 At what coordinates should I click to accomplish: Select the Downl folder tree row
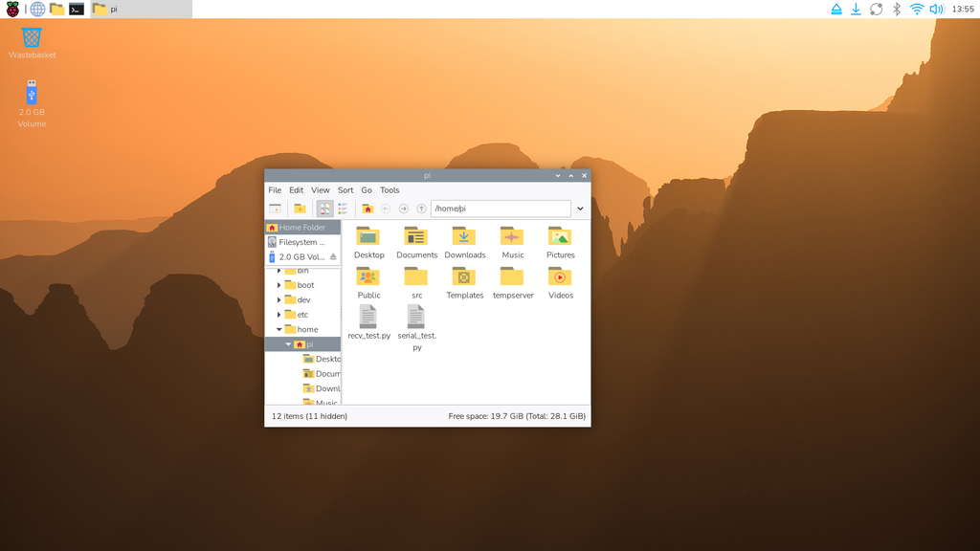click(x=322, y=388)
